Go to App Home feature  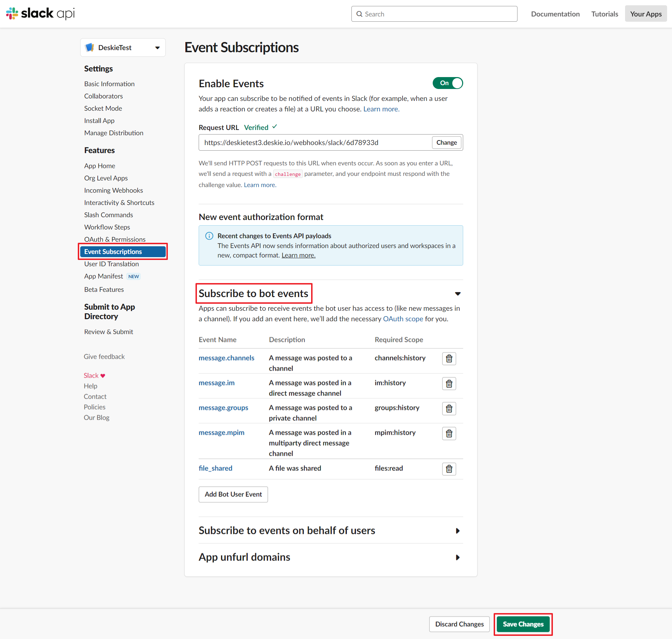pos(100,166)
